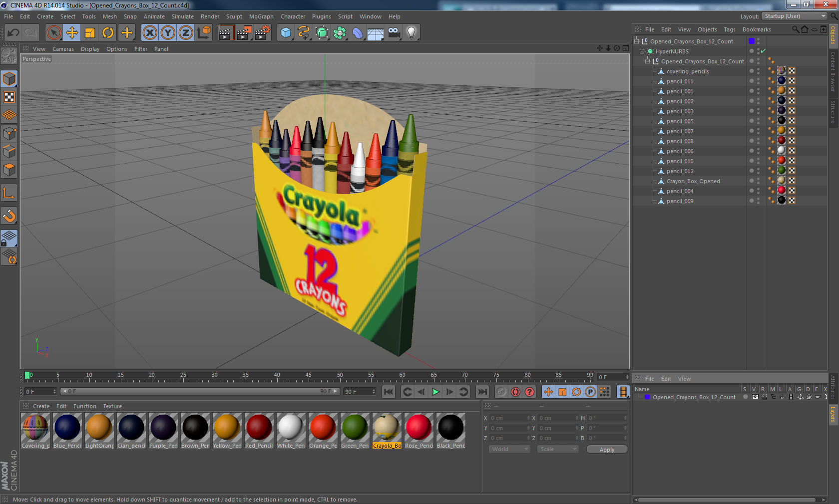The image size is (839, 504).
Task: Open viewport Cameras menu
Action: click(x=63, y=49)
